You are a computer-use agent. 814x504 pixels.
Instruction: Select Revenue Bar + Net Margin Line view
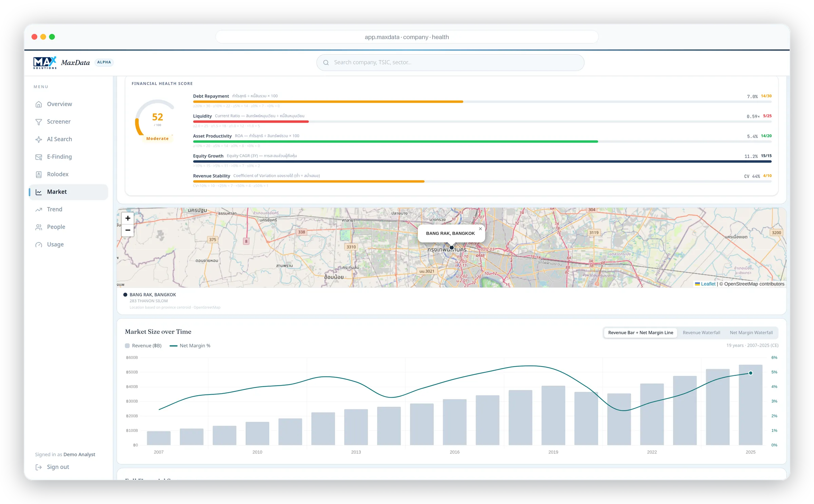pos(640,332)
